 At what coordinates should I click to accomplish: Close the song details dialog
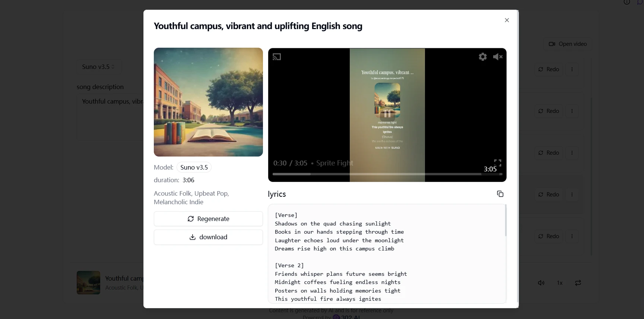(x=507, y=20)
